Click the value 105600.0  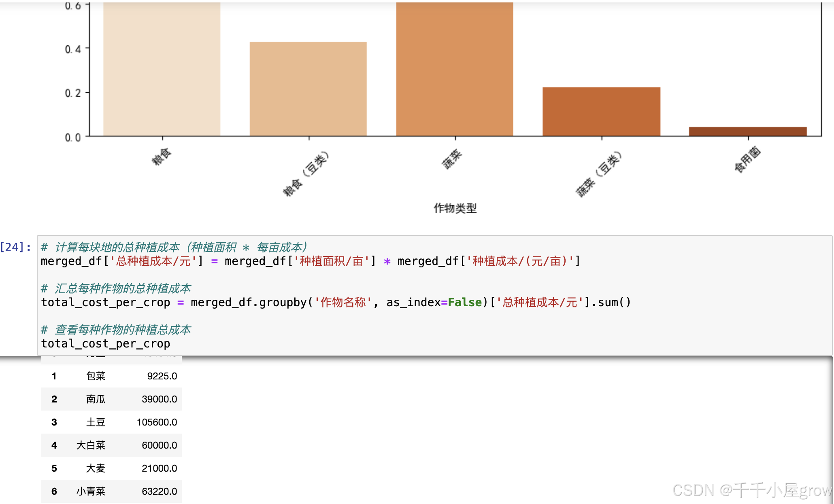(157, 422)
